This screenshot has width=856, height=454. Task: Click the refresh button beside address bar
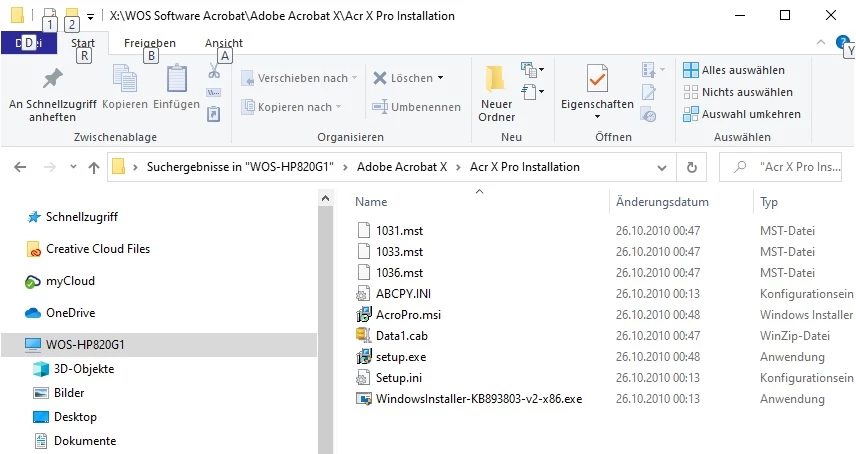click(692, 167)
